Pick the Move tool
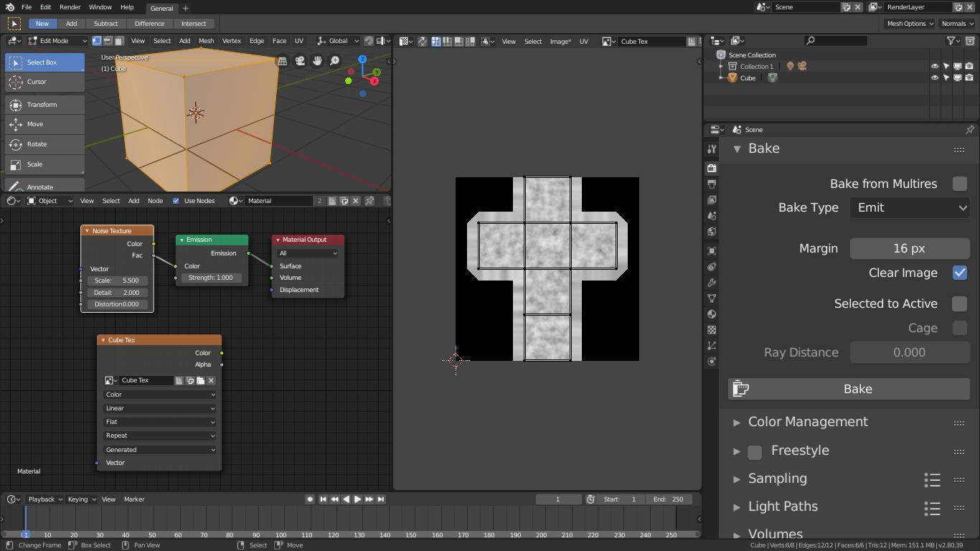The image size is (980, 551). point(44,124)
